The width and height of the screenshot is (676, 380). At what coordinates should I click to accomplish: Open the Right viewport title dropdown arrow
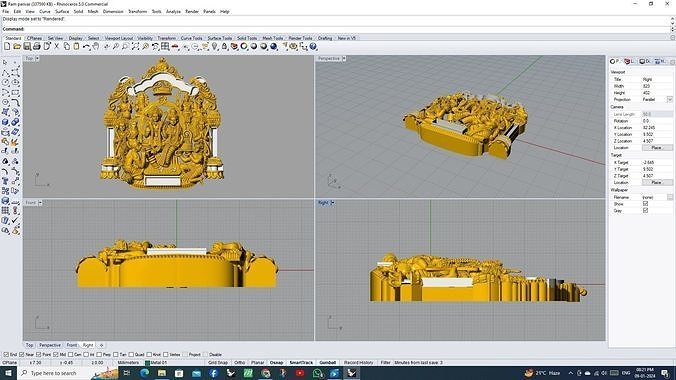(332, 202)
